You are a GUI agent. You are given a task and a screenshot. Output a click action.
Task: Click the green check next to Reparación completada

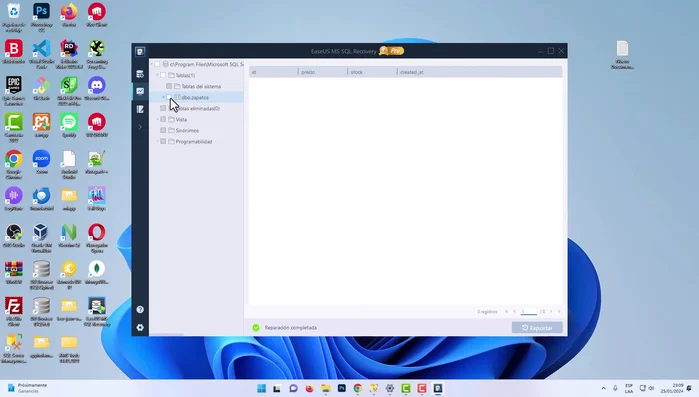[256, 327]
